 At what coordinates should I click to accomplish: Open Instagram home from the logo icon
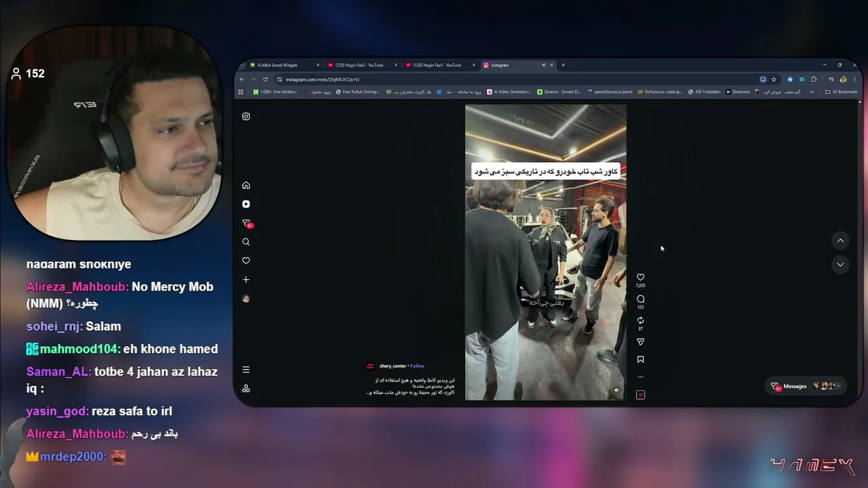246,117
